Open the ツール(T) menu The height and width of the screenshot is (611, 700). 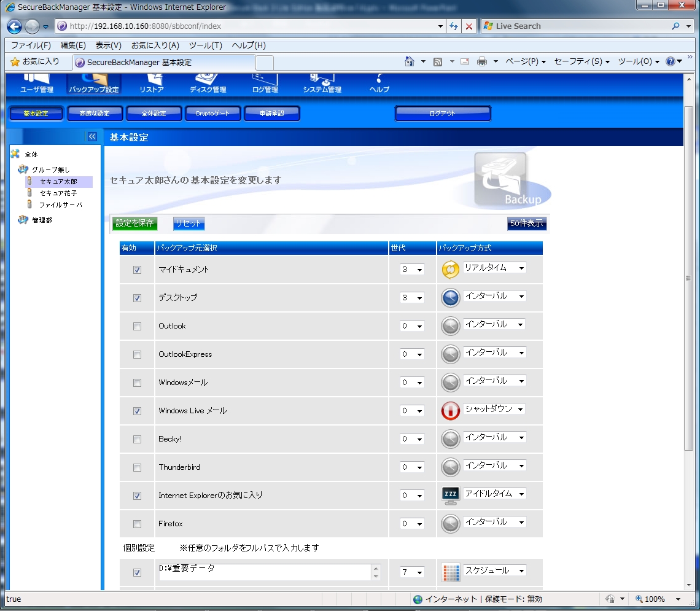205,45
